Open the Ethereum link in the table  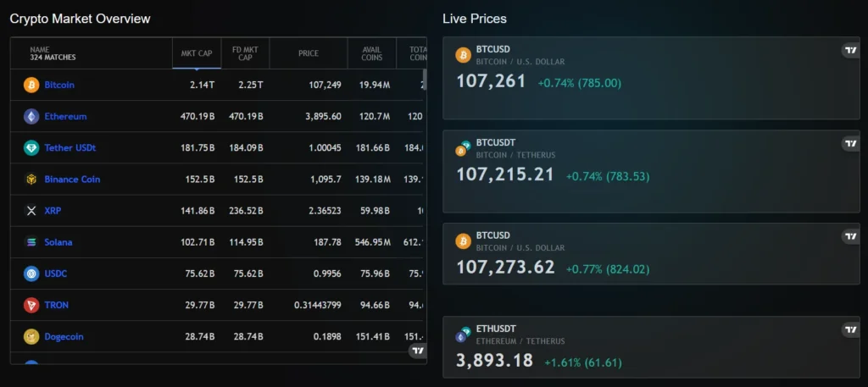click(x=65, y=117)
